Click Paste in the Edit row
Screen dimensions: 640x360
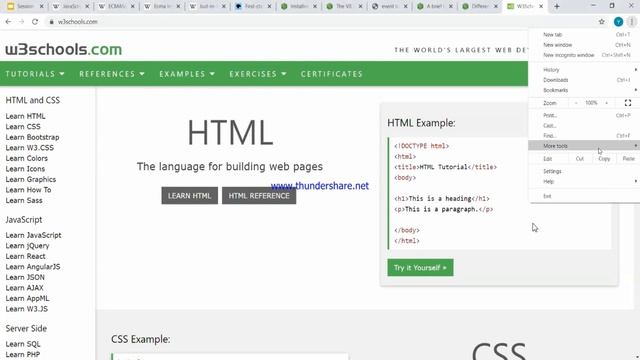click(629, 158)
